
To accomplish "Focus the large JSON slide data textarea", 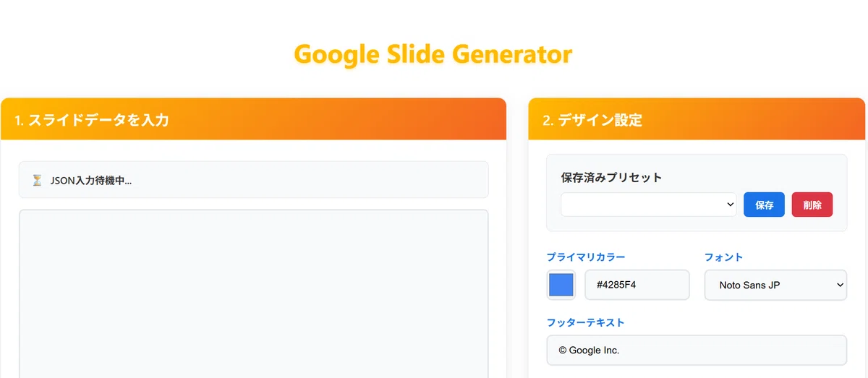I will (253, 293).
